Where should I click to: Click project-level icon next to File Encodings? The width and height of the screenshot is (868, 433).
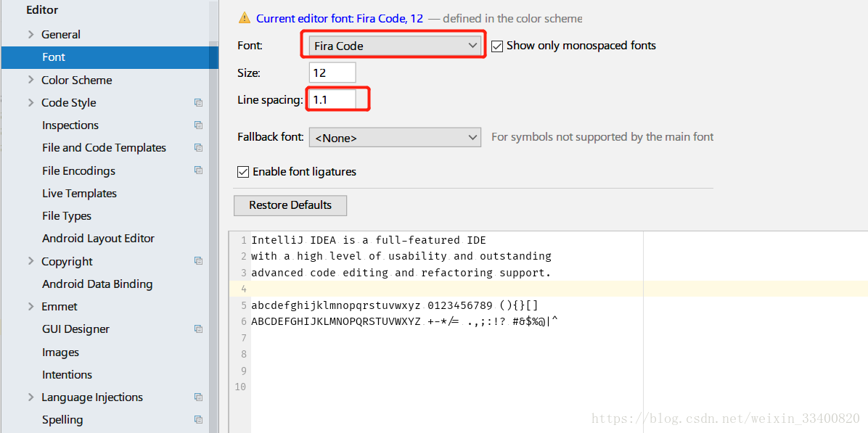[198, 170]
